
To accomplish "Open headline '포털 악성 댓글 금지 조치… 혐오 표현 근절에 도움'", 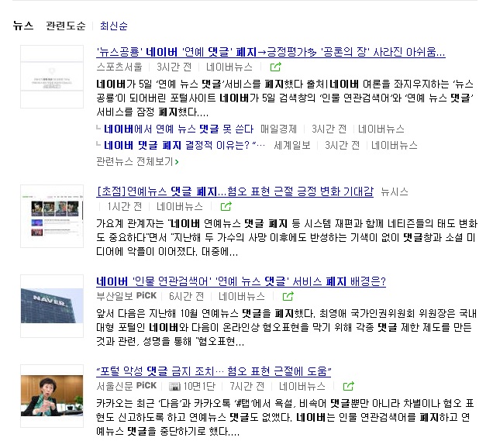I will [213, 371].
